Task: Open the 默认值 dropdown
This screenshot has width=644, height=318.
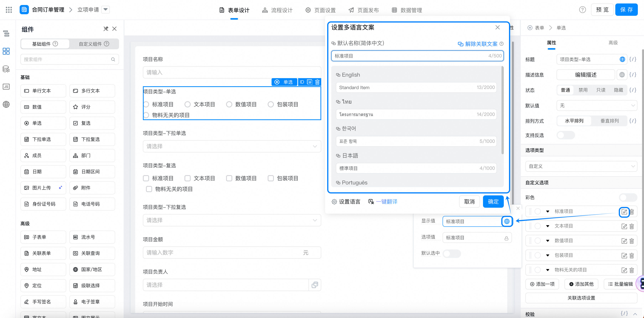Action: (596, 105)
